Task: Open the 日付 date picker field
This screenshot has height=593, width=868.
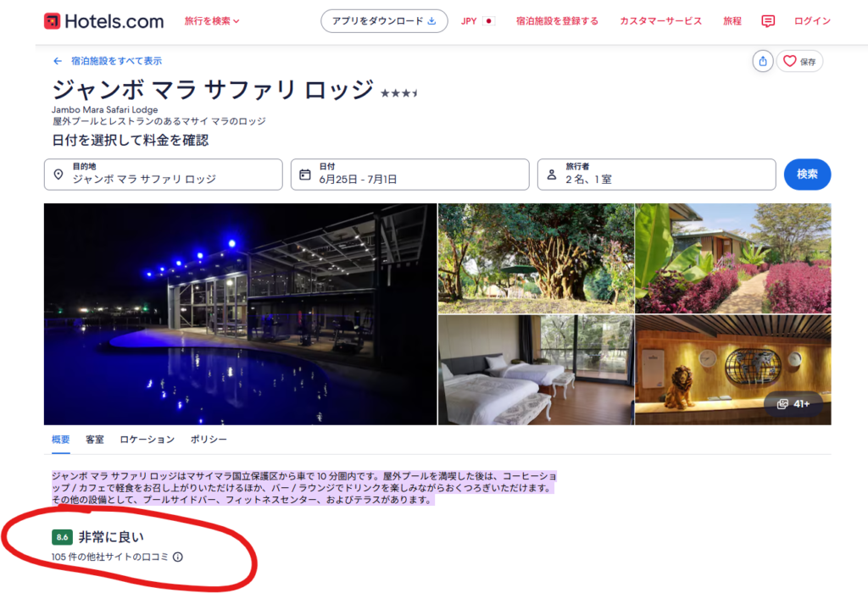Action: 409,175
